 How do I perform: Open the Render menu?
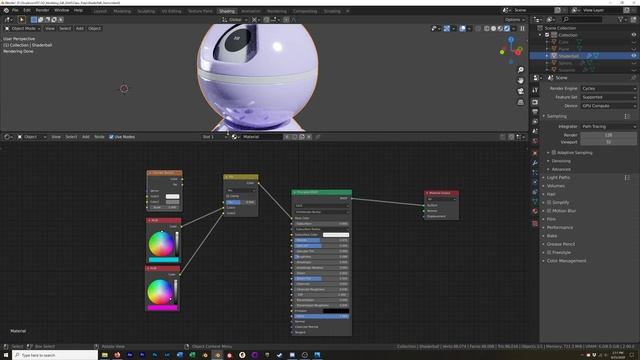(x=42, y=10)
